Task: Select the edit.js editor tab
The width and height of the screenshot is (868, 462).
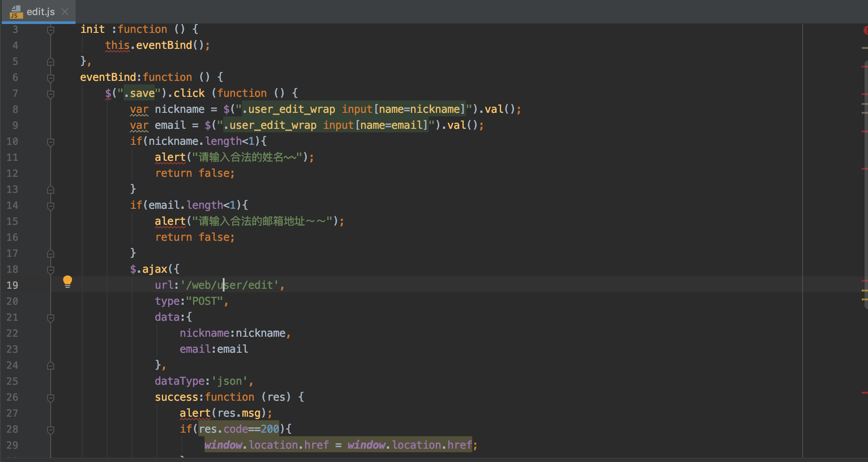Action: click(x=38, y=12)
